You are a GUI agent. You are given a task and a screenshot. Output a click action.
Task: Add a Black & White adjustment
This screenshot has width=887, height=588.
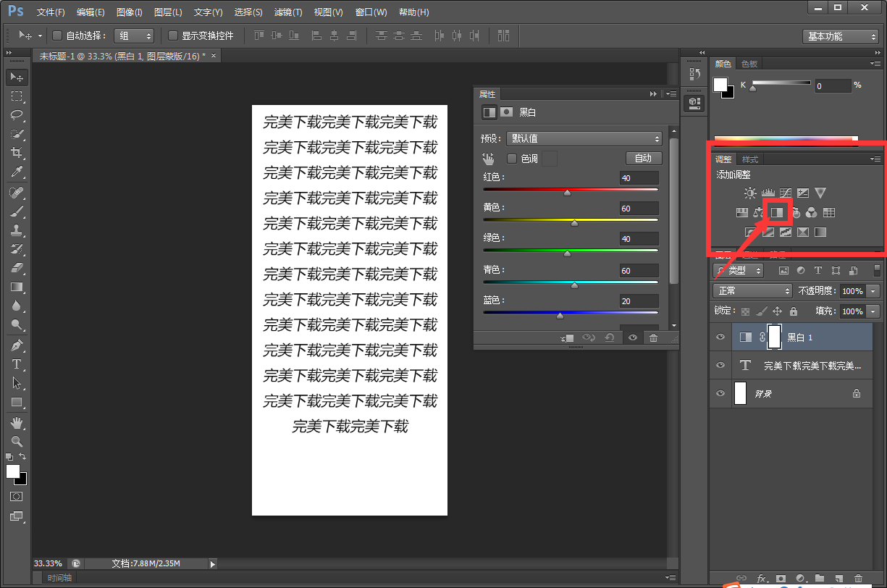point(776,212)
